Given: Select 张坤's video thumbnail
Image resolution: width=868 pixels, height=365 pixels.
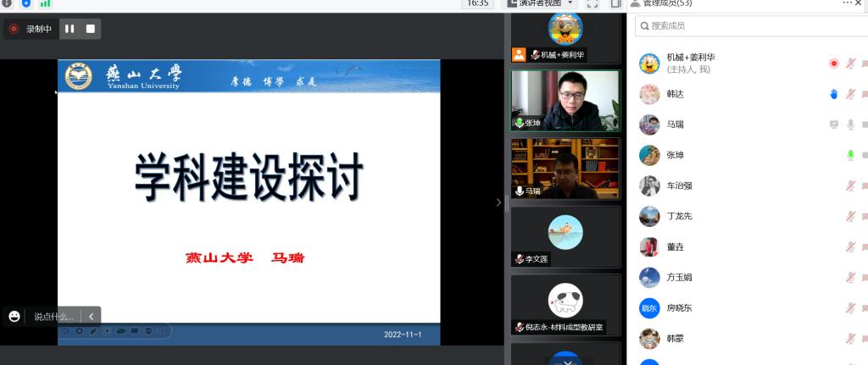Looking at the screenshot, I should [x=565, y=100].
